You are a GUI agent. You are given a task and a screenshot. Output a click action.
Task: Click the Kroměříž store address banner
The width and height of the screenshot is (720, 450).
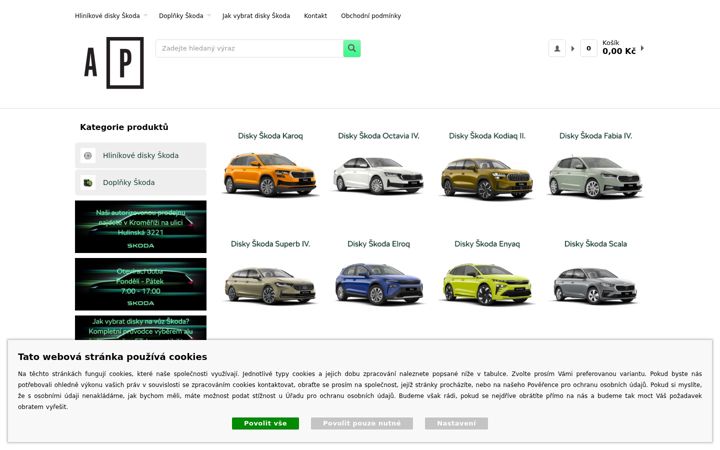point(141,227)
